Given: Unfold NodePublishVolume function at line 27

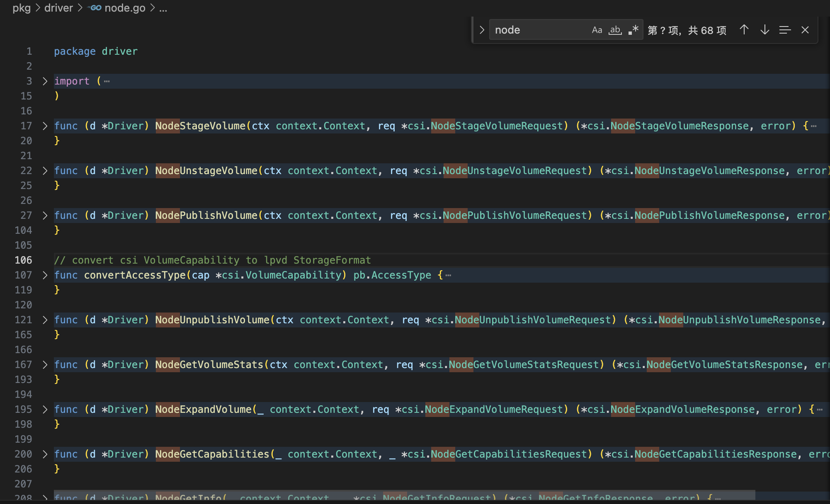Looking at the screenshot, I should click(45, 216).
